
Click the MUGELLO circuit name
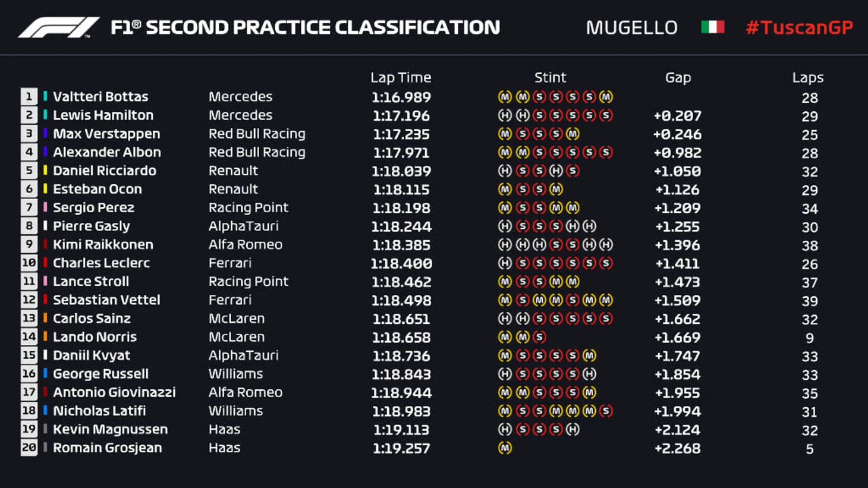(631, 27)
